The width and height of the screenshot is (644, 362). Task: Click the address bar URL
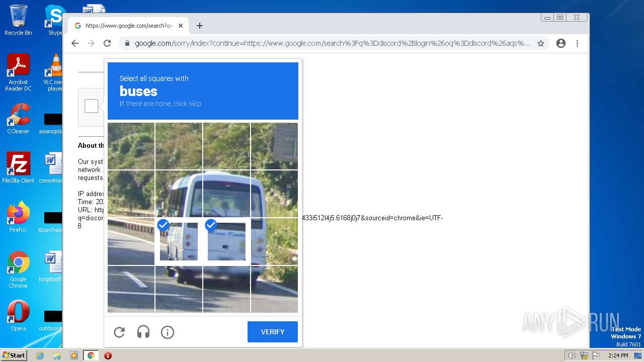tap(332, 43)
